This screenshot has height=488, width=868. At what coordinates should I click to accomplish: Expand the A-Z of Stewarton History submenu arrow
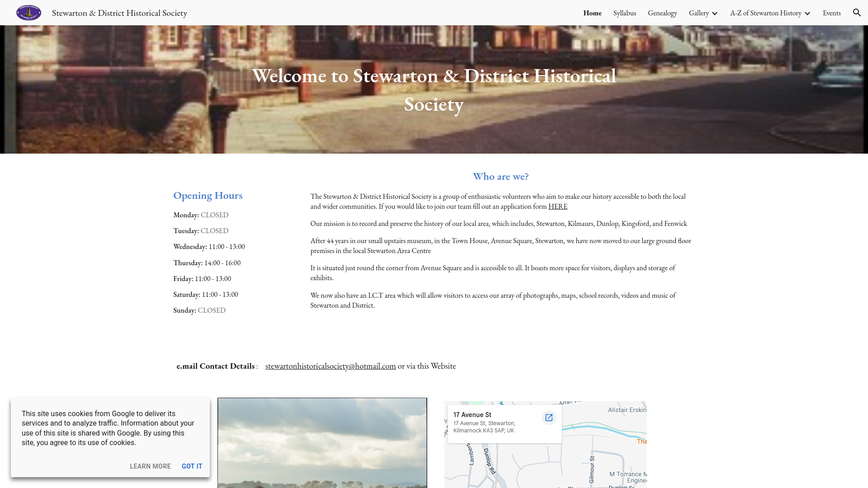(x=807, y=14)
